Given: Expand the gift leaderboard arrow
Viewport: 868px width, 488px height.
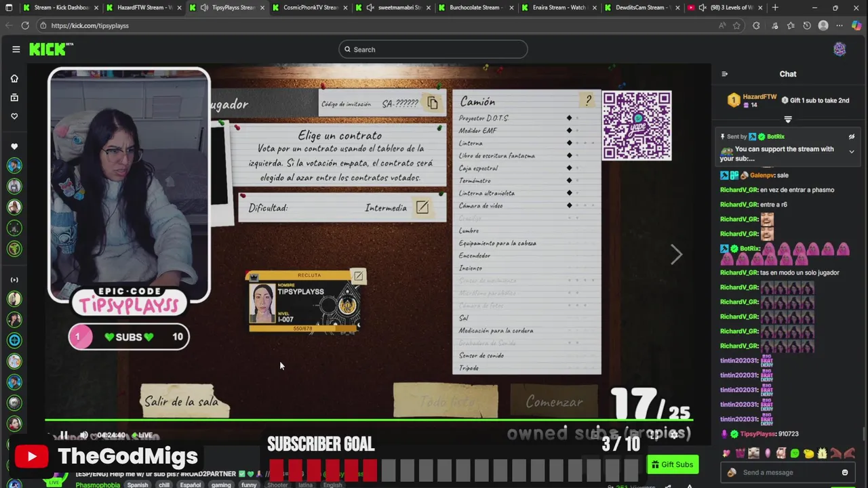Looking at the screenshot, I should click(788, 119).
